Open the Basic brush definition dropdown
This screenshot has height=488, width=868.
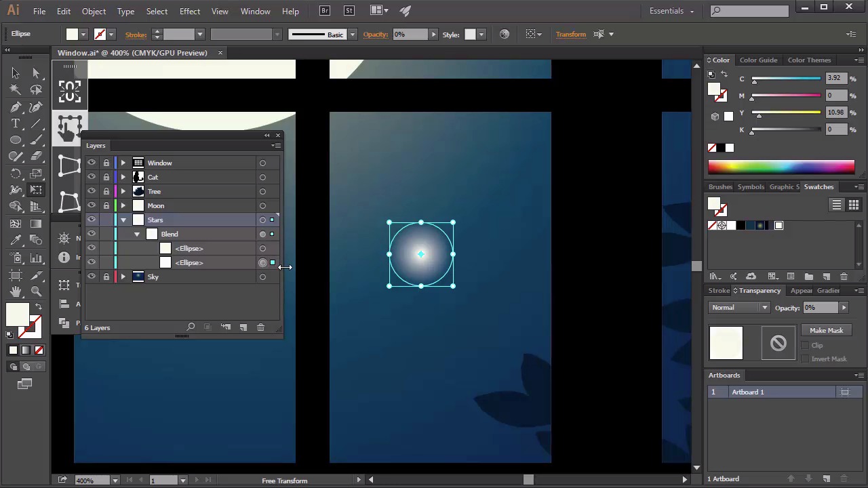click(353, 35)
